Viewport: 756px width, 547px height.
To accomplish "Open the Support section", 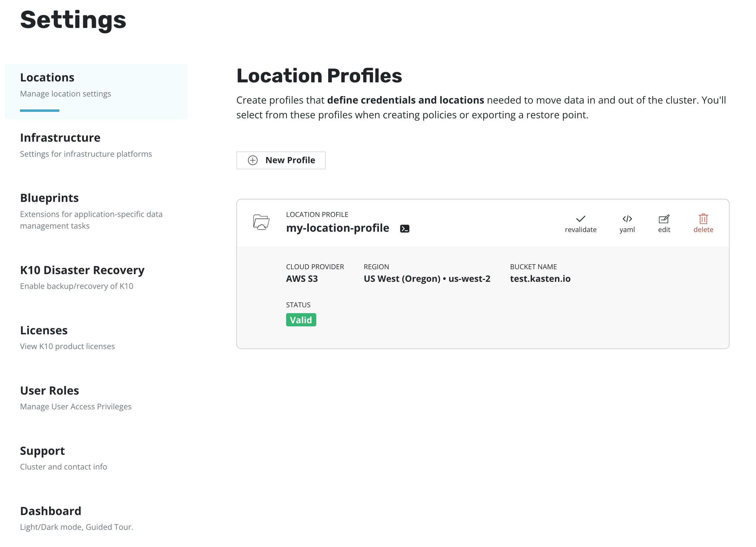I will [42, 451].
